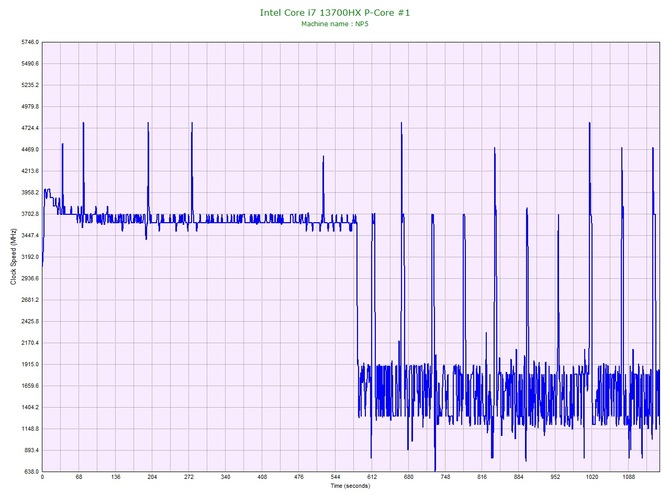Click the x-axis tick label 204

coord(152,477)
